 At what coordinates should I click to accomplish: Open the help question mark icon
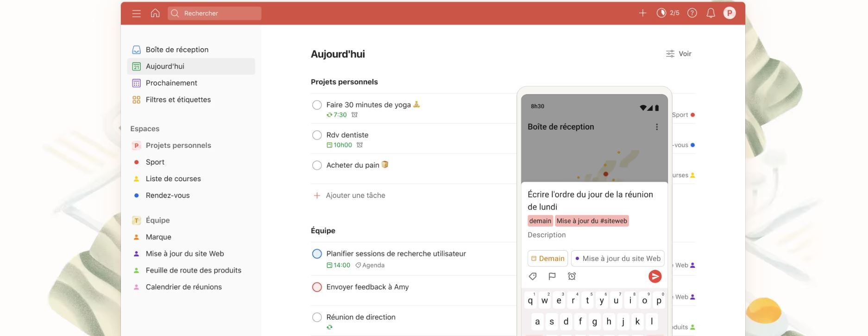tap(692, 13)
